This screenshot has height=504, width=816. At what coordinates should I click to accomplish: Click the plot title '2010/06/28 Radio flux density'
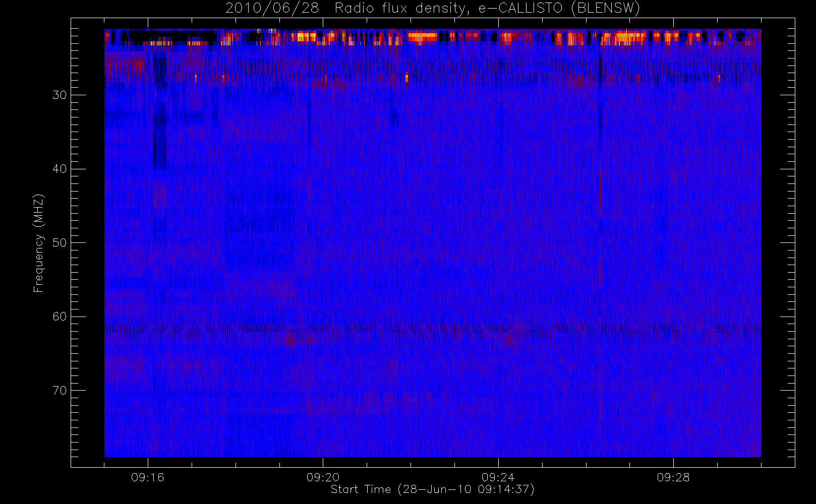click(433, 9)
